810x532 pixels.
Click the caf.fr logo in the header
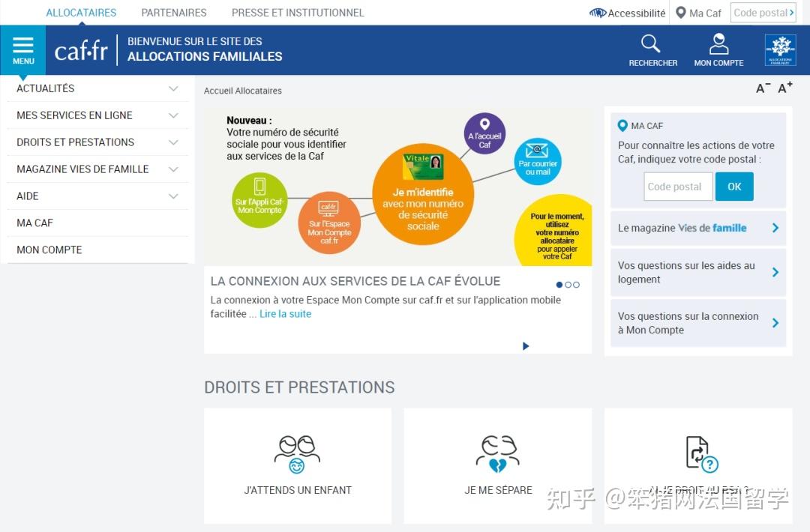click(x=81, y=50)
